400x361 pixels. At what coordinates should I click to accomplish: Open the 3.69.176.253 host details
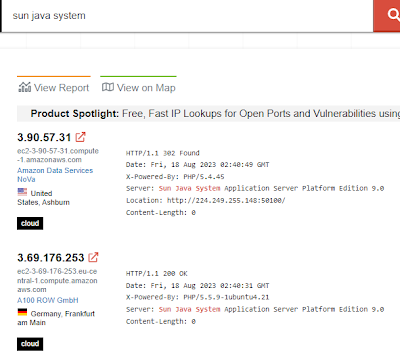click(x=51, y=258)
